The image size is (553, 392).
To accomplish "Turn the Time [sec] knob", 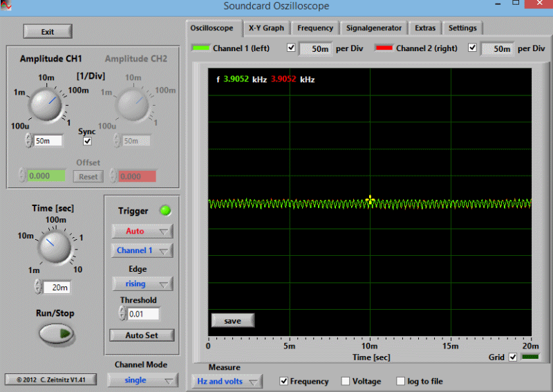I will [55, 246].
